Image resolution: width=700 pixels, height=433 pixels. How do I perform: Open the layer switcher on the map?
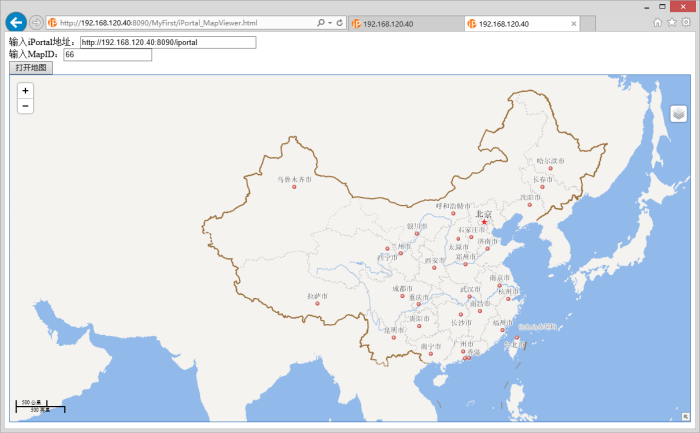678,114
